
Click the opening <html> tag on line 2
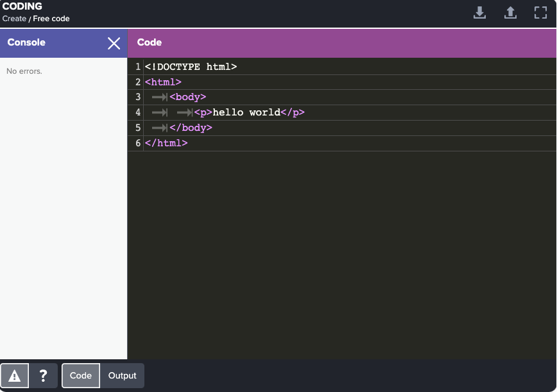point(163,82)
